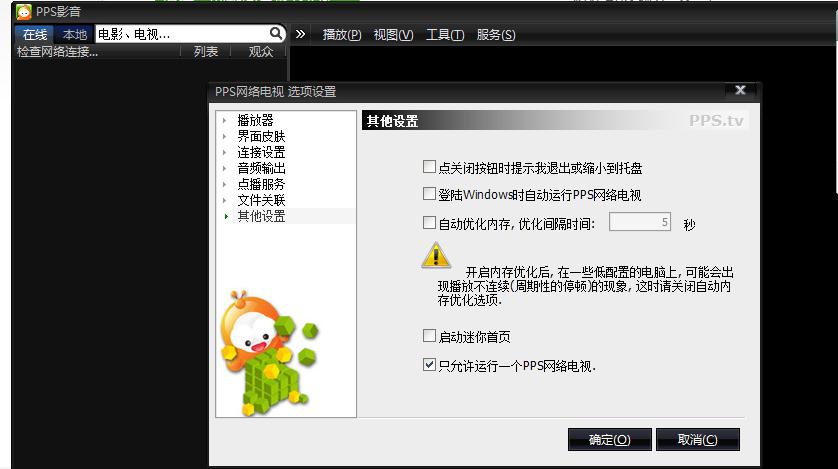Switch to the 在线 tab

(x=35, y=34)
